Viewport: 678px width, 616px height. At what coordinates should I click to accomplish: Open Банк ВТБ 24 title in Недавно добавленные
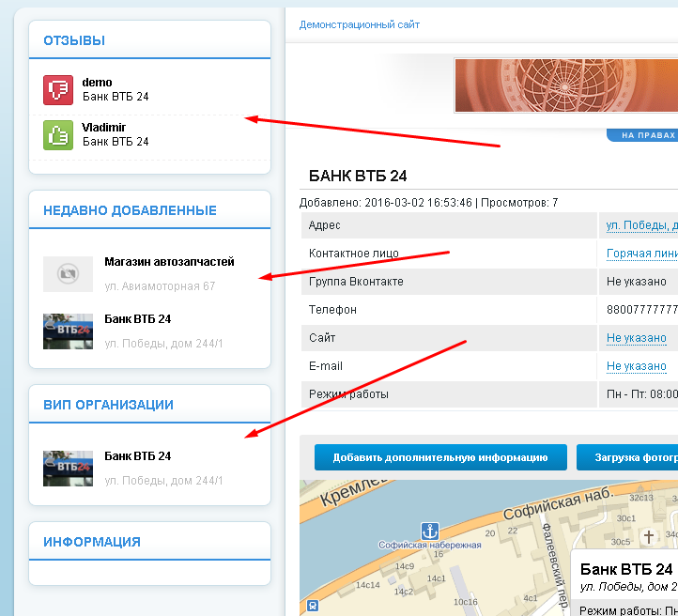(137, 319)
